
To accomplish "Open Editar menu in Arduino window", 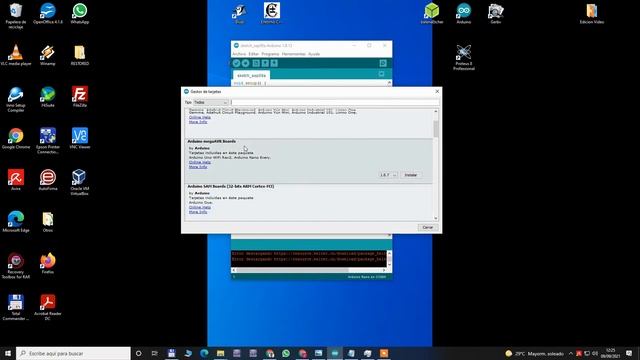I will [254, 54].
